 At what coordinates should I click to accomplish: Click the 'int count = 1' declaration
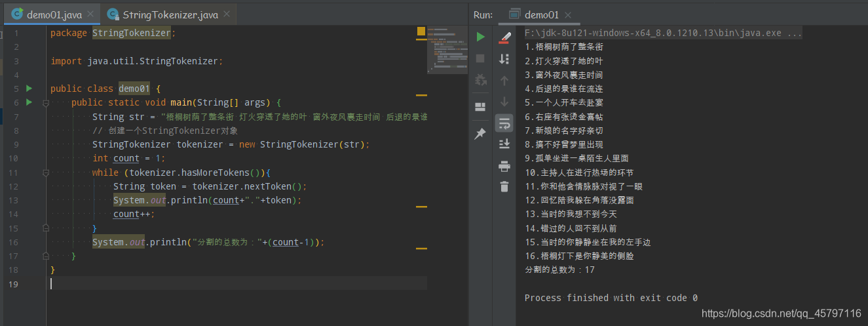tap(129, 159)
